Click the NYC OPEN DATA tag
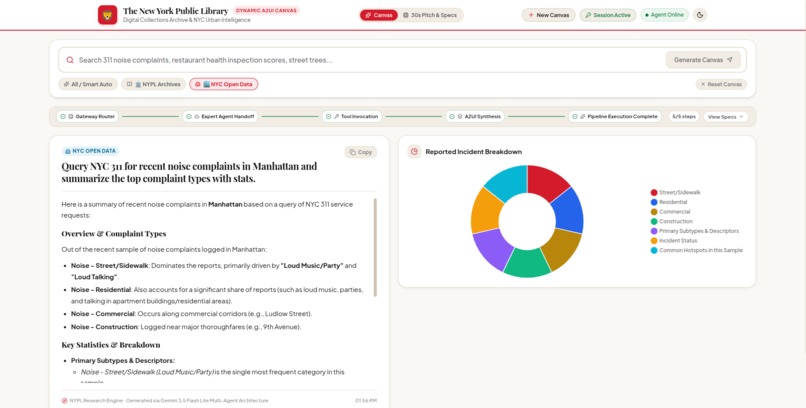The height and width of the screenshot is (408, 806). [x=90, y=151]
